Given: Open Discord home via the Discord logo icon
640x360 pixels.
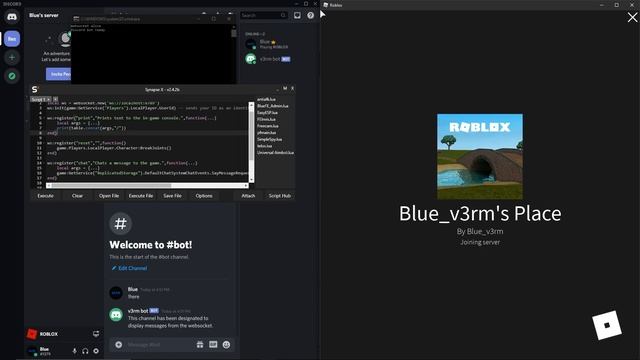Looking at the screenshot, I should click(12, 17).
